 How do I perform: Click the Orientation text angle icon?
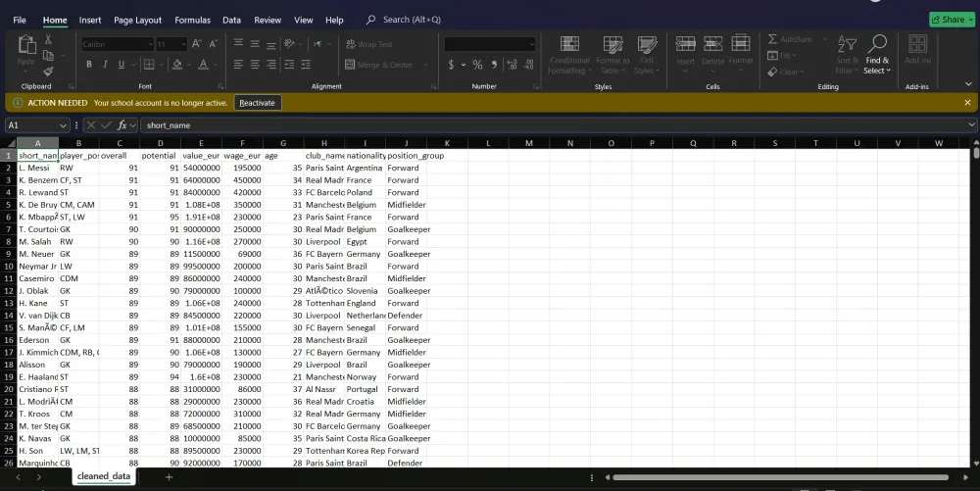pyautogui.click(x=289, y=44)
